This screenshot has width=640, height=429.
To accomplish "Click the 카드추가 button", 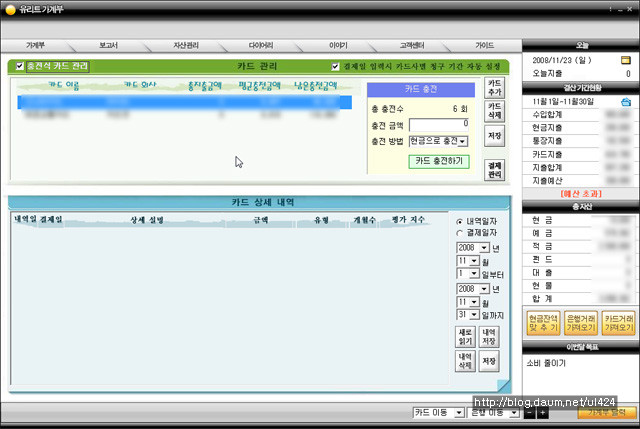I will 494,88.
